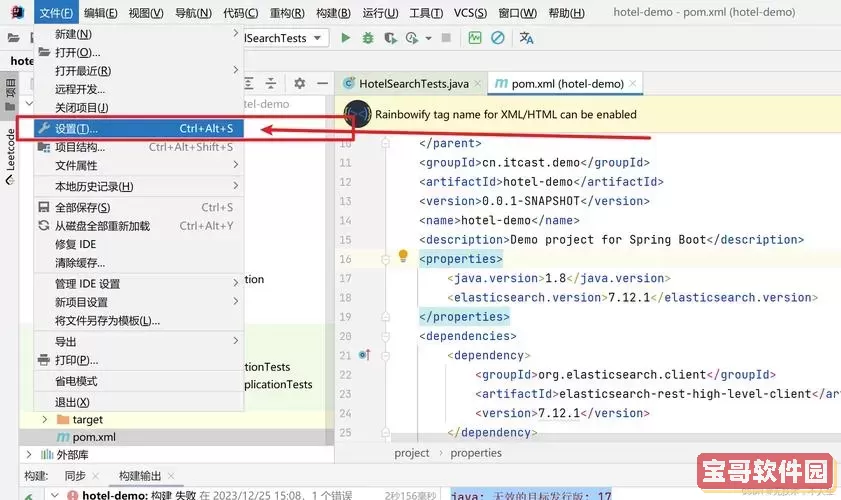Viewport: 841px width, 500px height.
Task: Start debugging with the Debug bug icon
Action: point(368,38)
